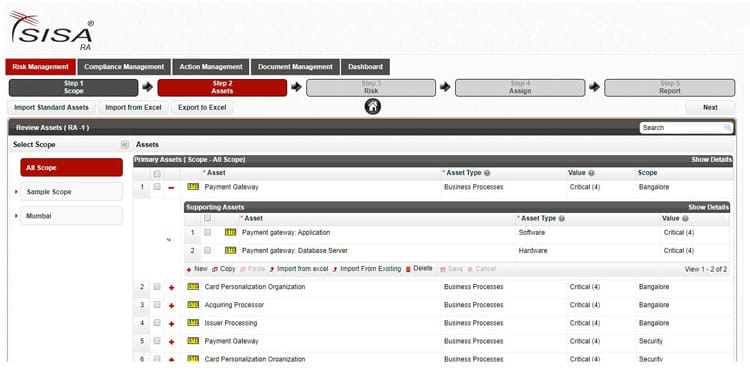Screen dimensions: 750x384
Task: Toggle select-all checkbox in Primary Assets header
Action: pos(156,174)
